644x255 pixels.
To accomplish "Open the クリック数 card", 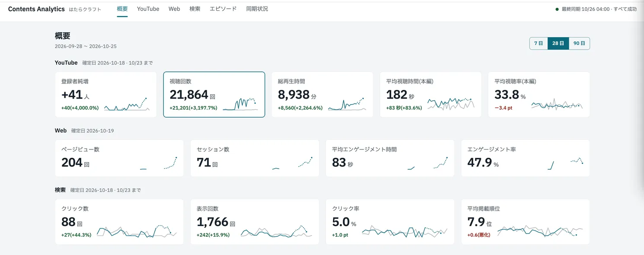I will click(x=119, y=222).
